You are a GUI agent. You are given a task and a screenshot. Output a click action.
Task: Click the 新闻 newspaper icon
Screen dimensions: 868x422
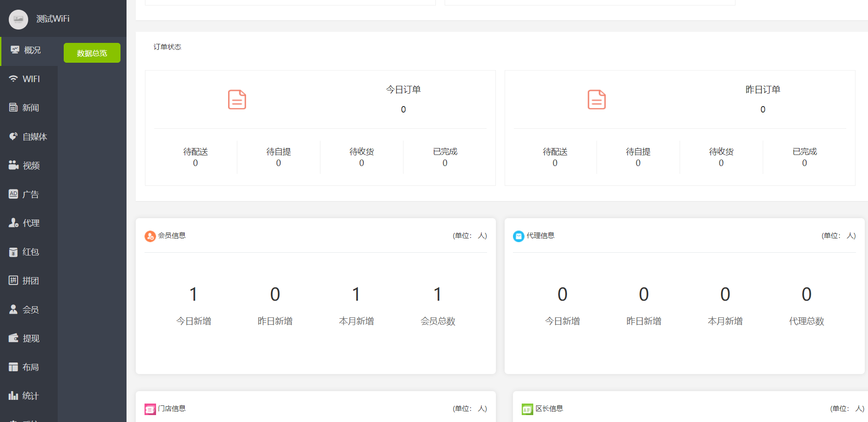point(13,107)
